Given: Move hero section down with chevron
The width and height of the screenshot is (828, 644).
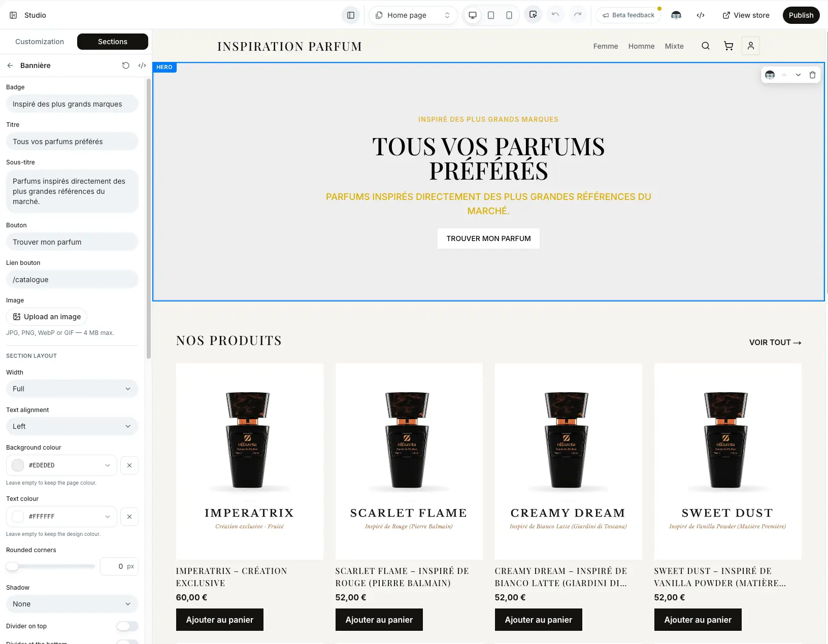Looking at the screenshot, I should [798, 75].
